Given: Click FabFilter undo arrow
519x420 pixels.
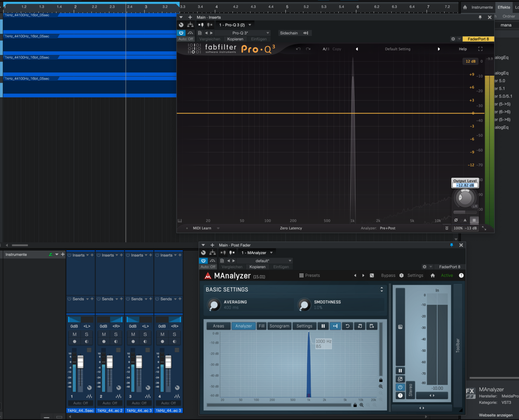Looking at the screenshot, I should 298,49.
